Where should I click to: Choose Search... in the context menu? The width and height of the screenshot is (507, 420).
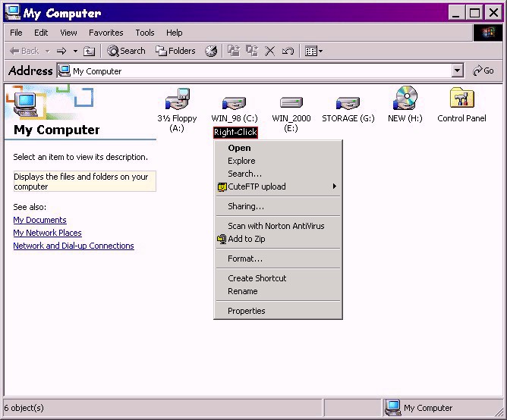click(x=278, y=174)
